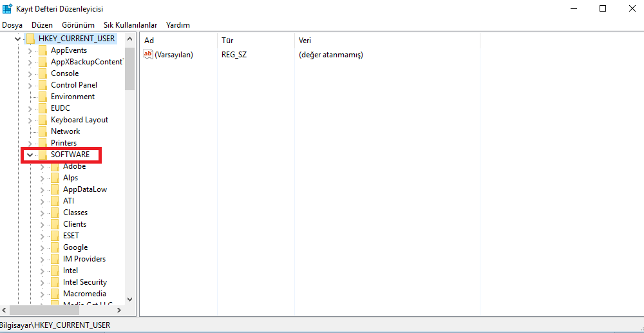Click the horizontal scrollbar right arrow
The height and width of the screenshot is (333, 644).
pyautogui.click(x=119, y=310)
